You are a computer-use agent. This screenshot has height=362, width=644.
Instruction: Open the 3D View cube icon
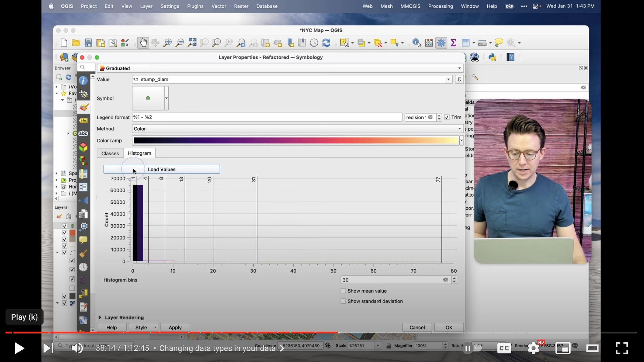[83, 147]
